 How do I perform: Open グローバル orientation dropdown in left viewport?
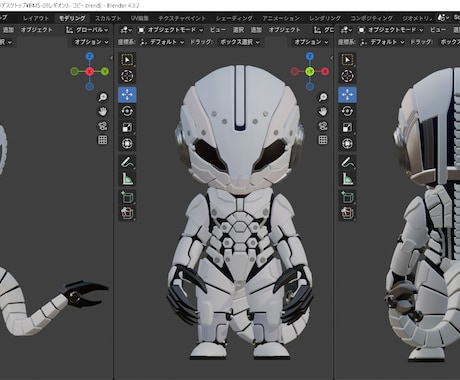[x=87, y=30]
